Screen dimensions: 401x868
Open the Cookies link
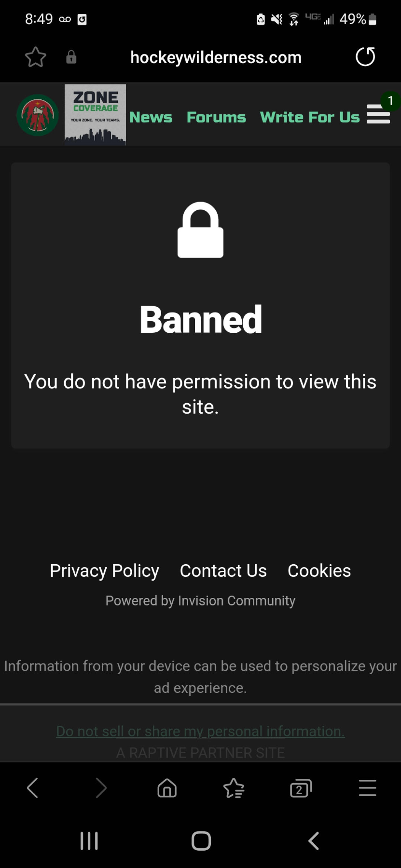[x=319, y=570]
